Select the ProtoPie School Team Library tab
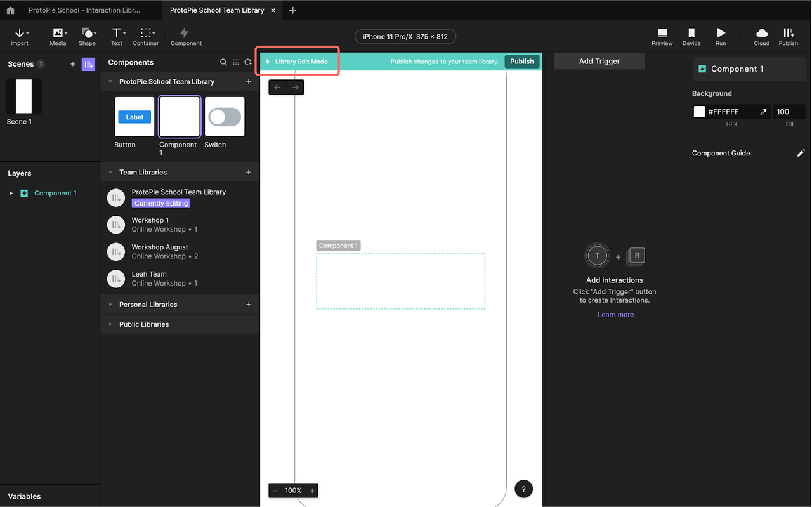The width and height of the screenshot is (812, 507). click(x=217, y=10)
